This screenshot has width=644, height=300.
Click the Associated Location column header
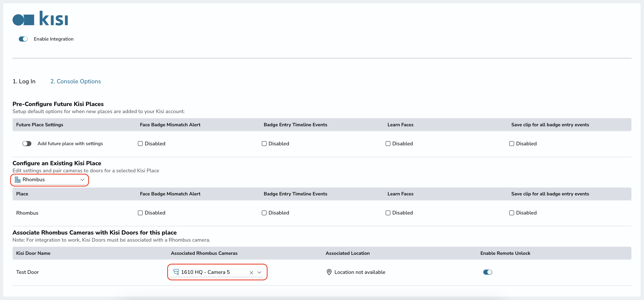tap(348, 253)
